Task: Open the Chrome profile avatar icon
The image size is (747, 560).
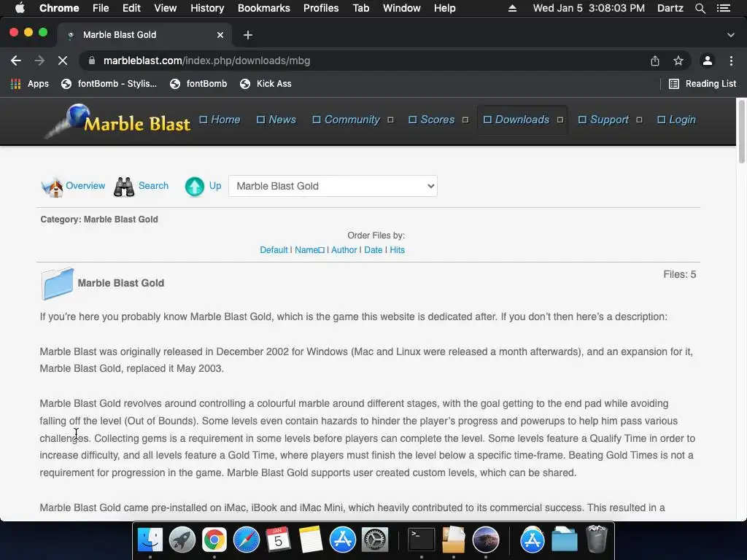Action: (708, 61)
